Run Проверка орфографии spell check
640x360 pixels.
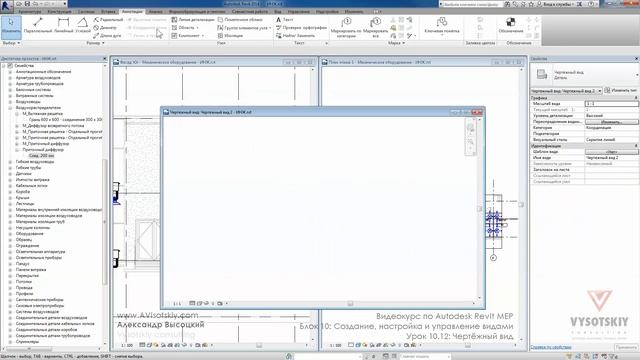(301, 28)
